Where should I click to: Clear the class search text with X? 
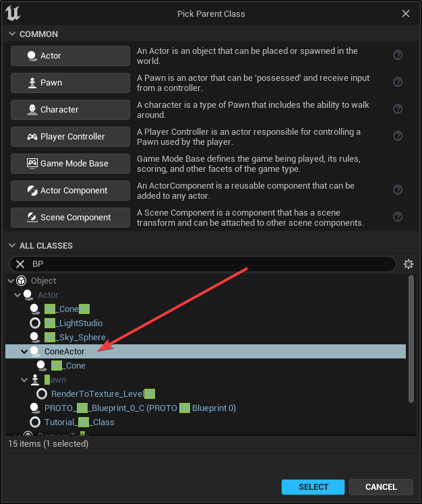pos(20,264)
